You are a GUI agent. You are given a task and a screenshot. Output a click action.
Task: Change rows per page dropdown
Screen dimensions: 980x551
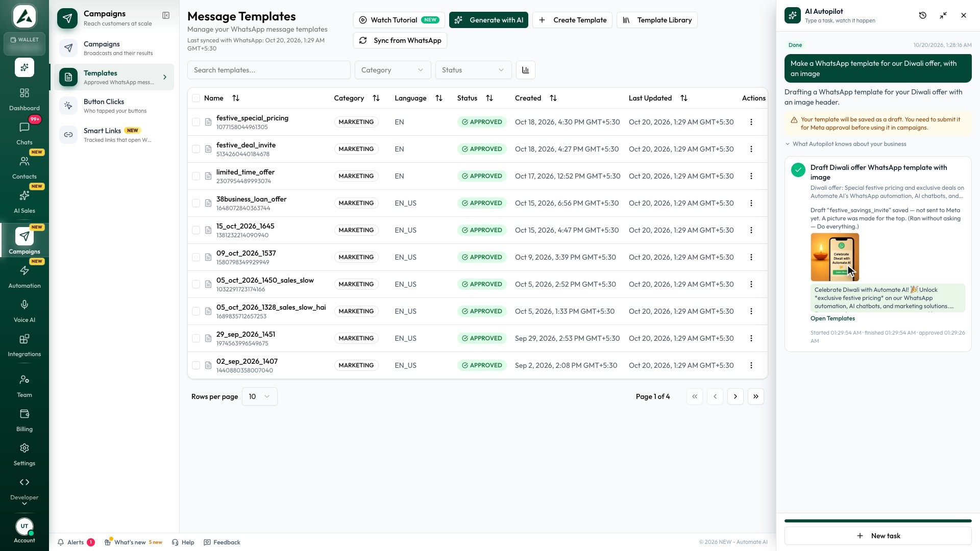point(260,396)
